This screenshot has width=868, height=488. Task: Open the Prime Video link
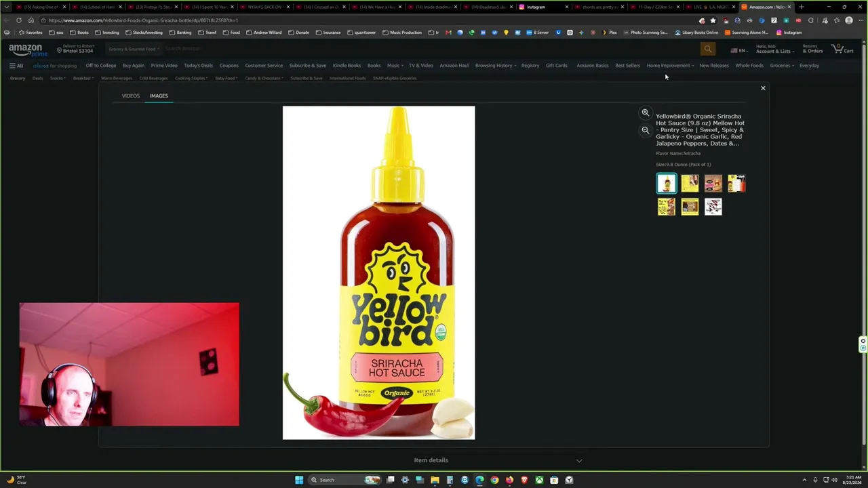(164, 66)
